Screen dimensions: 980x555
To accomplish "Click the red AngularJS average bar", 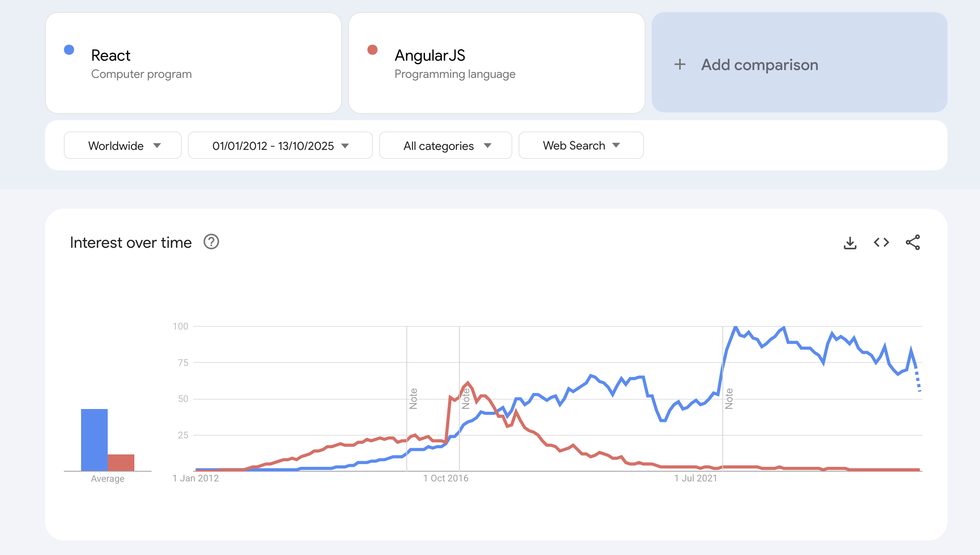I will pos(121,462).
